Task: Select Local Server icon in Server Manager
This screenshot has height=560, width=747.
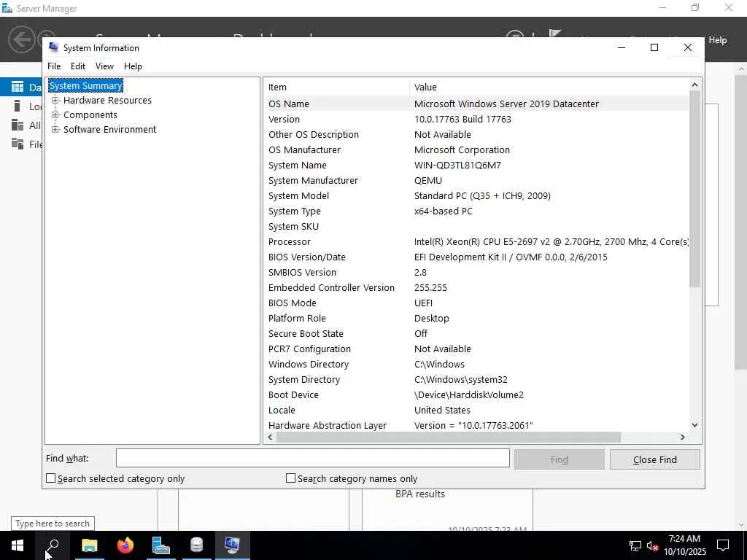Action: [x=18, y=106]
